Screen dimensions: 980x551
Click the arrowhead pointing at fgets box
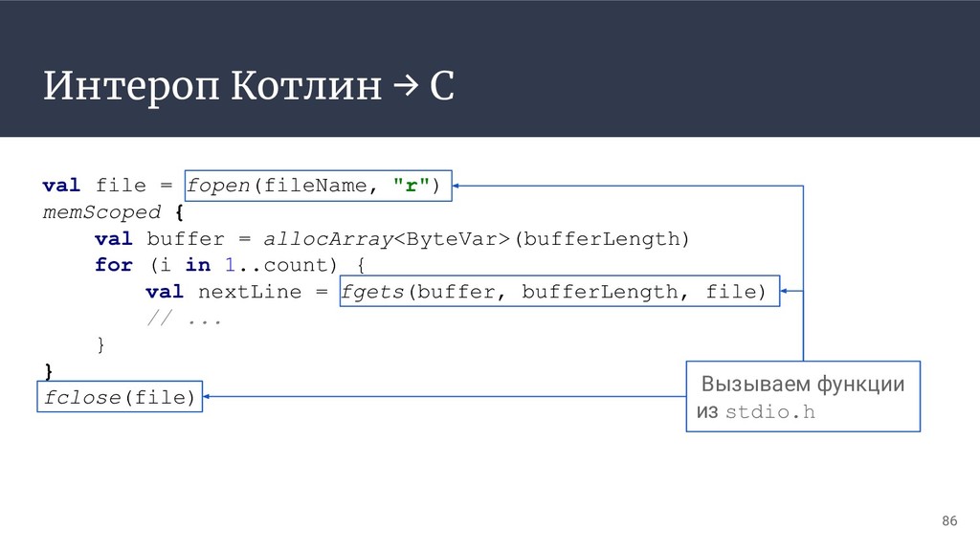(x=784, y=291)
